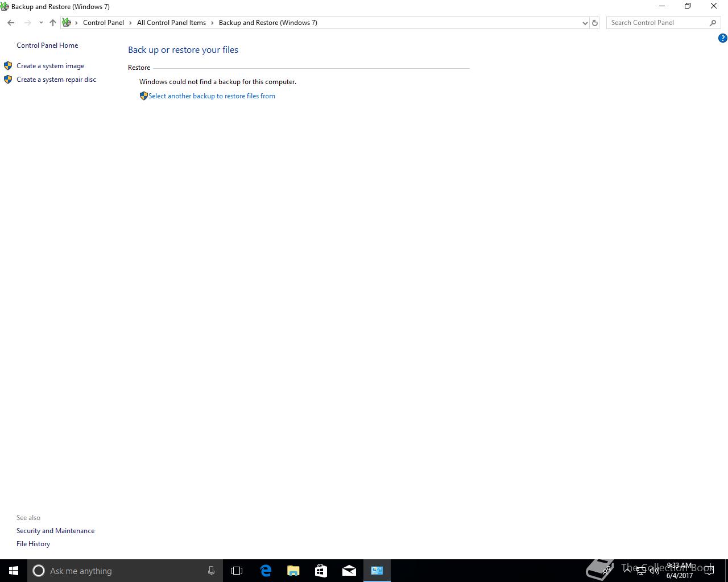The width and height of the screenshot is (728, 582).
Task: Click Back up or restore your files heading
Action: (x=183, y=50)
